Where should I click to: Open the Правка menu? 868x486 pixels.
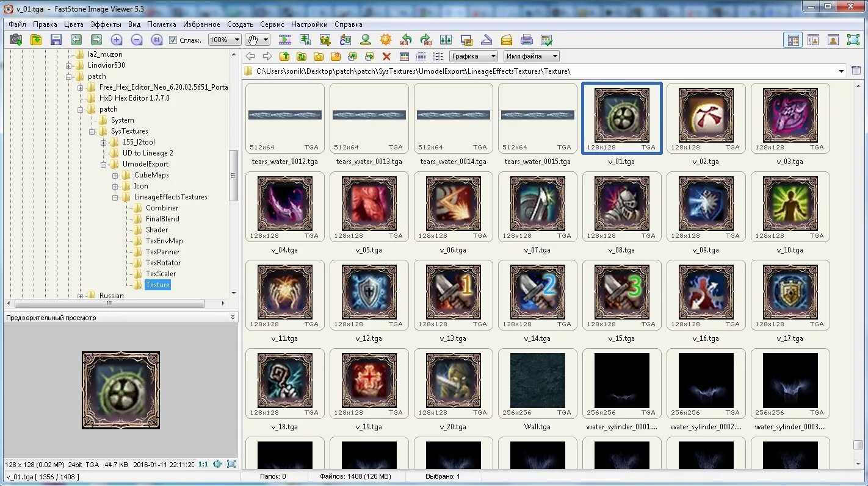(x=45, y=24)
